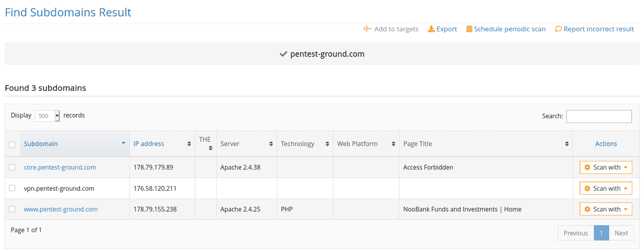The height and width of the screenshot is (251, 644).
Task: Check the www.pentest-ground.com row checkbox
Action: click(x=12, y=209)
